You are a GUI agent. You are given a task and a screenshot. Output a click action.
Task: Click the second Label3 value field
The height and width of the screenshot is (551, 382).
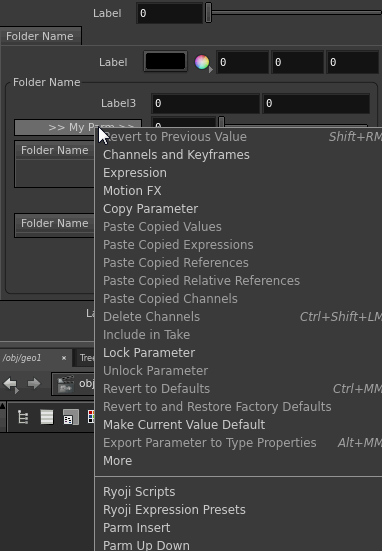[316, 103]
